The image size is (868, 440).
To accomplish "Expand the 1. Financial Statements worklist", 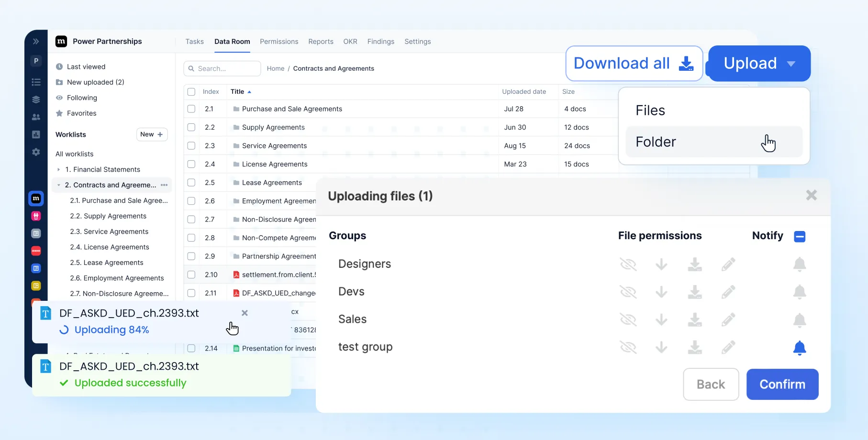I will coord(59,170).
